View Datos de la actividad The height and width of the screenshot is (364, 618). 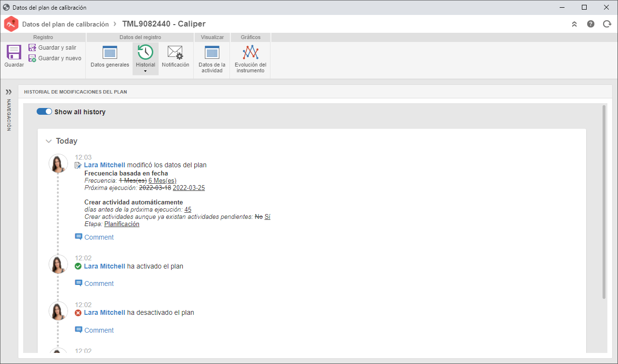point(212,60)
